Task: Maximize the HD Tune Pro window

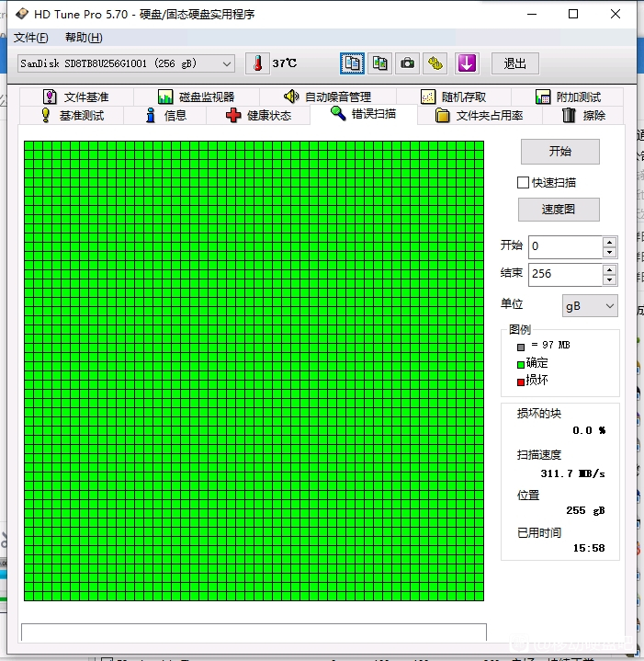Action: click(x=573, y=14)
